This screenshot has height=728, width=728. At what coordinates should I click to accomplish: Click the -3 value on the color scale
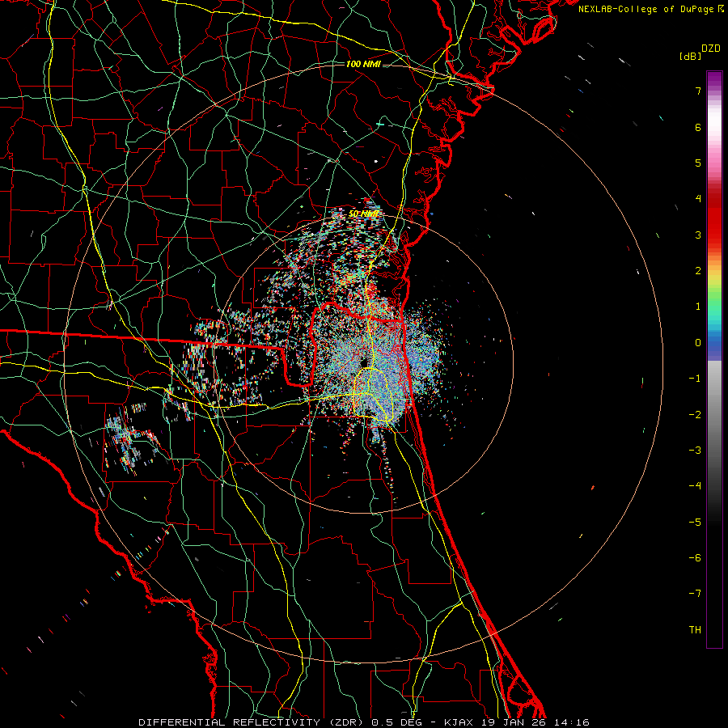695,451
